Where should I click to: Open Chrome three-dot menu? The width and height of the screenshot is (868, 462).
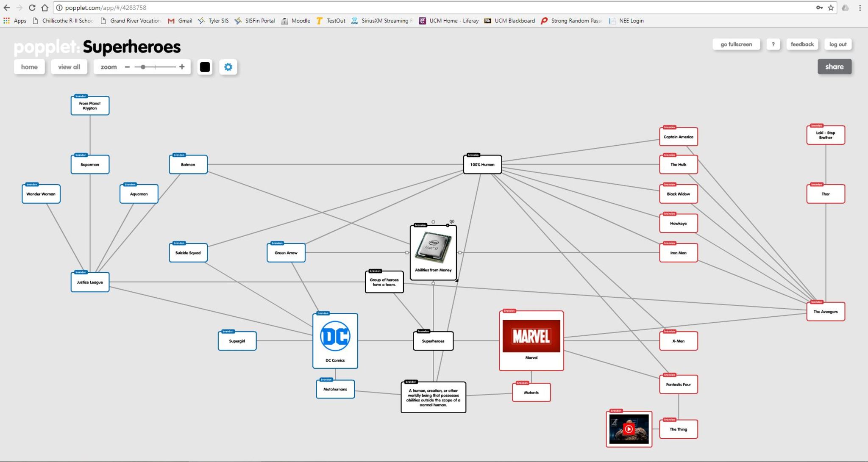860,8
